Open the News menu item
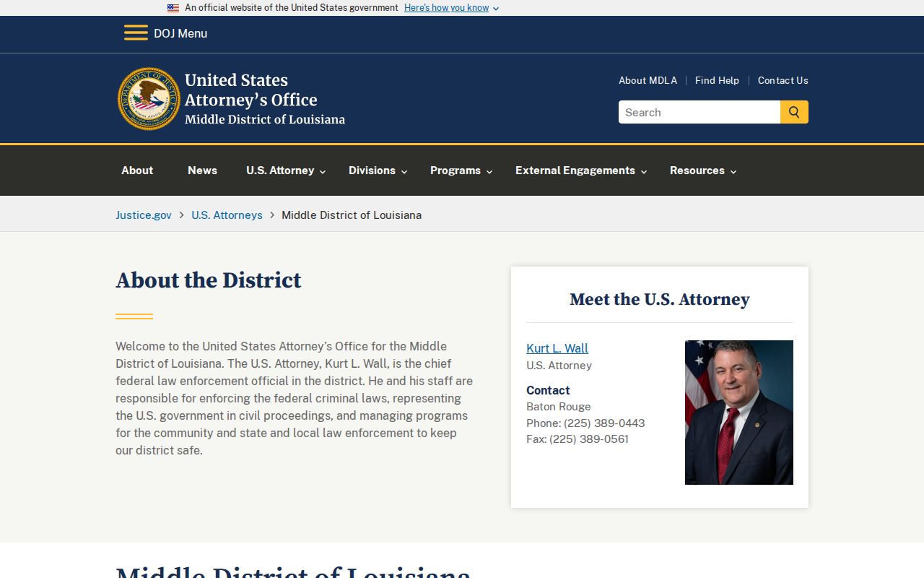Image resolution: width=924 pixels, height=578 pixels. tap(202, 171)
